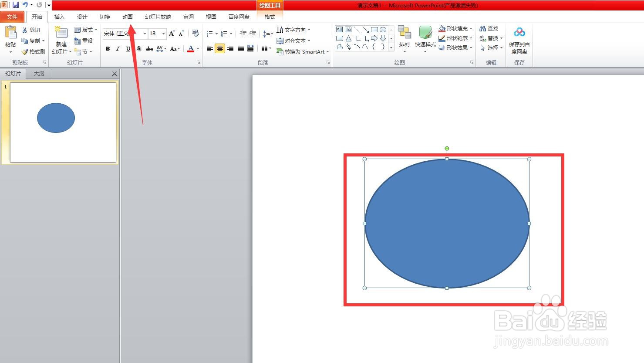Switch to the Design (设计) tab
Screen dimensions: 644x363
(x=82, y=17)
